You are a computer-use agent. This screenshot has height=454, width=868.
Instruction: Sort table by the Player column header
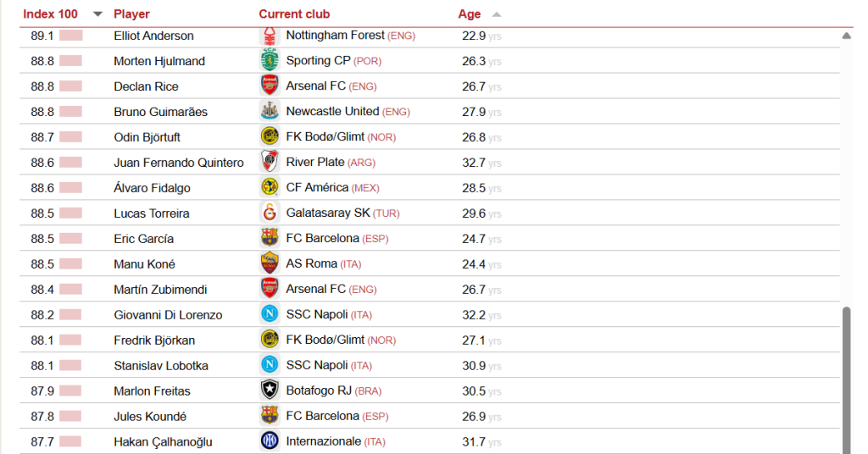(131, 14)
